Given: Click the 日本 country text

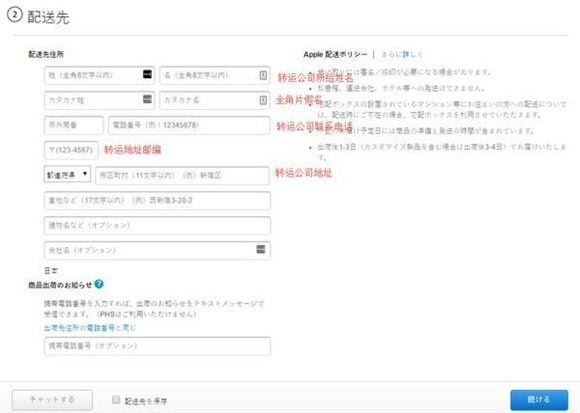Looking at the screenshot, I should point(51,271).
